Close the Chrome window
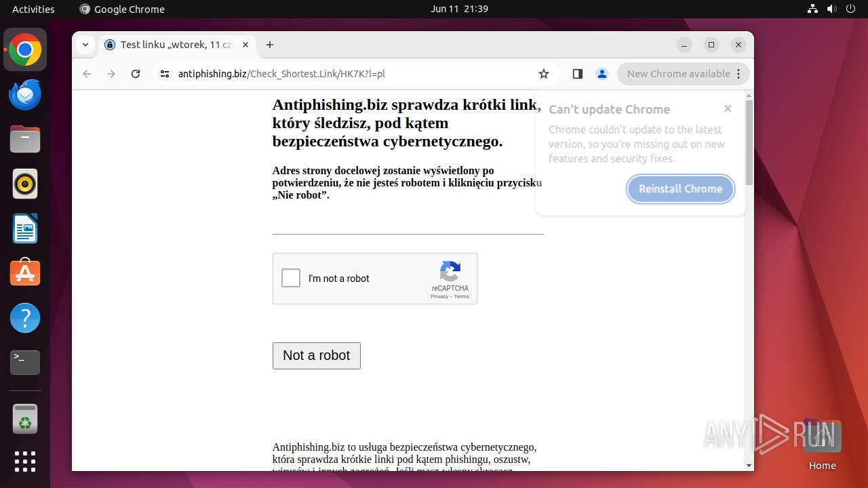The height and width of the screenshot is (488, 868). 738,45
